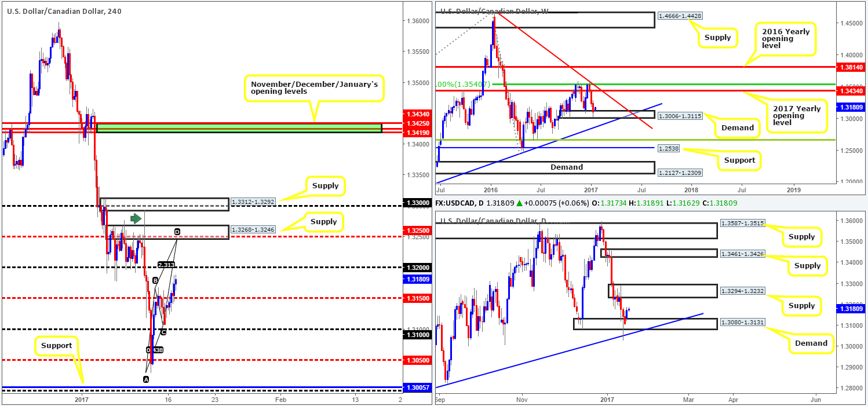Click the green opening levels zone rectangle
This screenshot has height=406, width=868.
click(239, 128)
